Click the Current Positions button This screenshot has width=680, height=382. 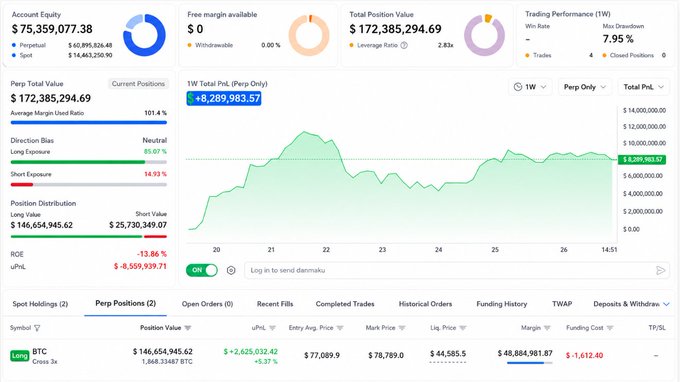138,84
